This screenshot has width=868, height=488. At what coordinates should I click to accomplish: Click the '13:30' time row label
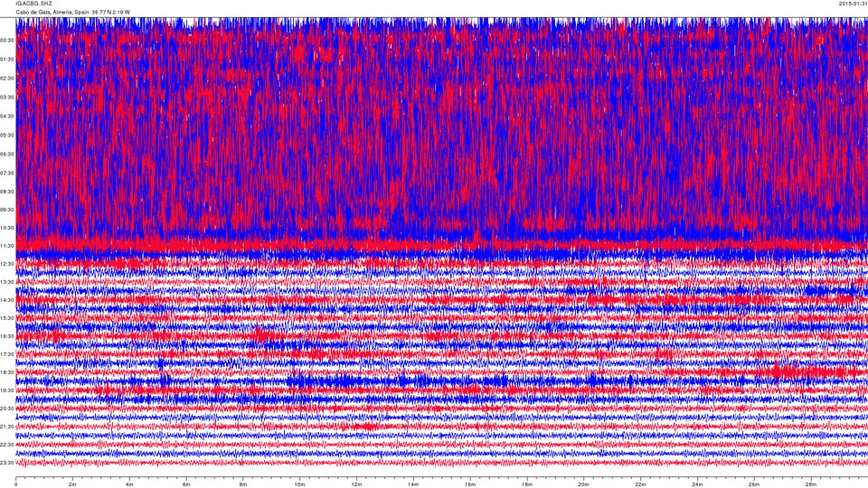pos(7,282)
